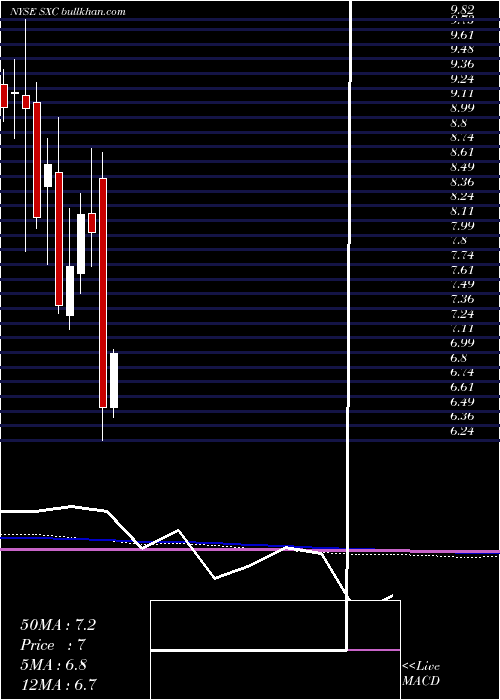Choose the 6.36 price axis value
500x700 pixels.
point(462,417)
